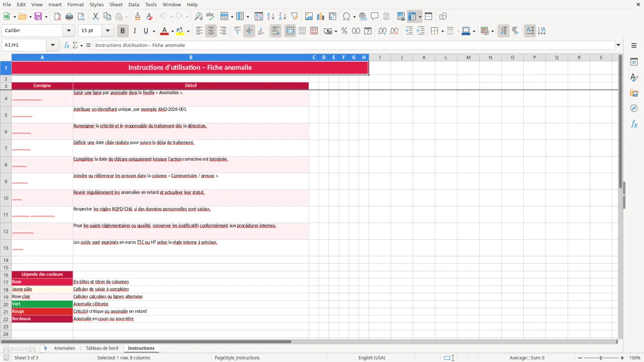The height and width of the screenshot is (362, 644).
Task: Toggle Center Vertically alignment
Action: [249, 31]
